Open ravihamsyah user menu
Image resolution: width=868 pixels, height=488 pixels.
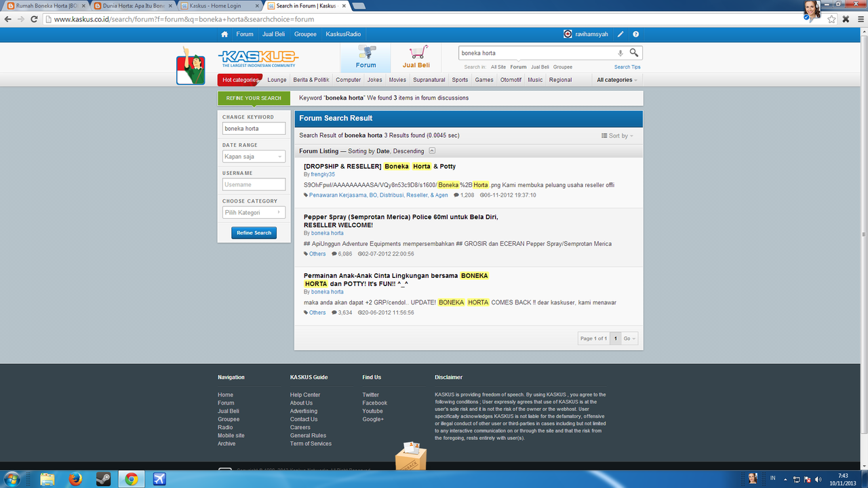click(x=591, y=34)
